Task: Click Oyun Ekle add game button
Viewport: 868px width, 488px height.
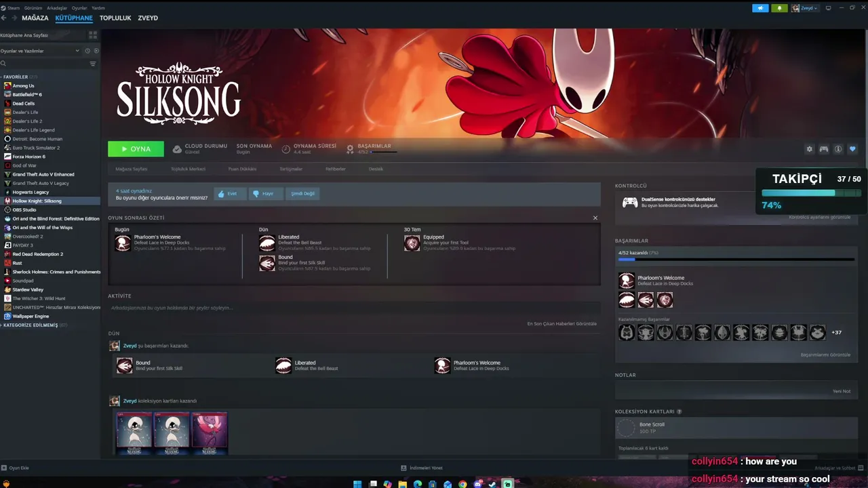Action: click(15, 468)
